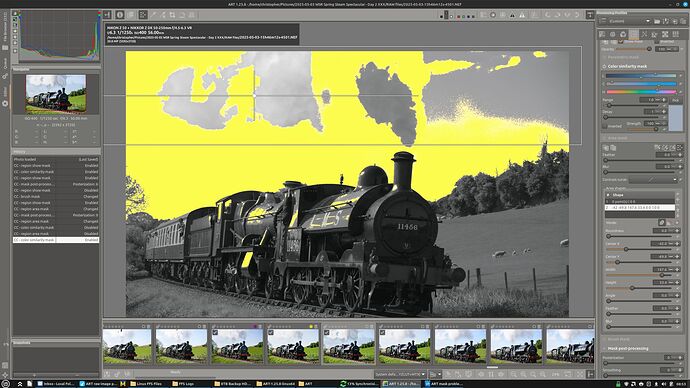This screenshot has width=690, height=388.
Task: Collapse the Shape list expander
Action: point(608,194)
